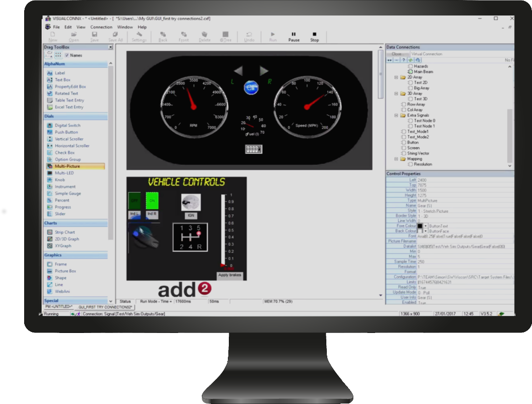This screenshot has height=404, width=532.
Task: Pick the XYGraph chart tool
Action: (64, 245)
